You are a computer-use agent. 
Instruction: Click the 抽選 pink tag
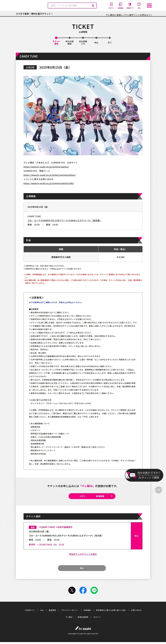33,527
